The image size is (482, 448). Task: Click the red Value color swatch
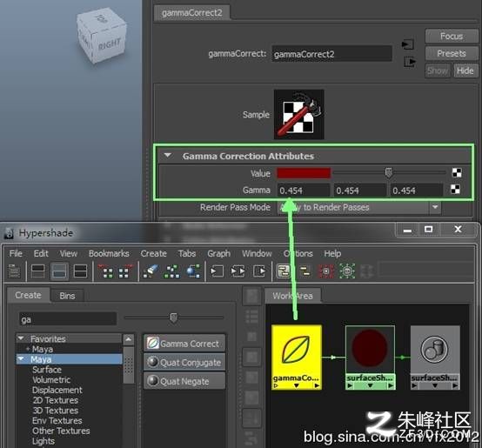304,173
